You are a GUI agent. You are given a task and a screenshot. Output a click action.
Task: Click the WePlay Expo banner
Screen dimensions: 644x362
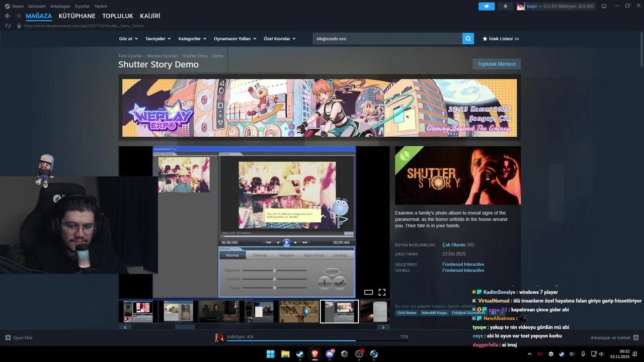tap(319, 108)
